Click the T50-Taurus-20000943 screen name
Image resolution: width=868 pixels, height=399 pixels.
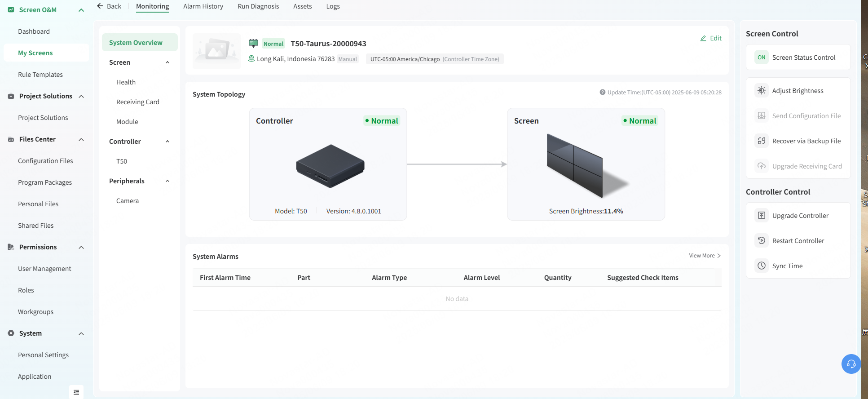(328, 44)
